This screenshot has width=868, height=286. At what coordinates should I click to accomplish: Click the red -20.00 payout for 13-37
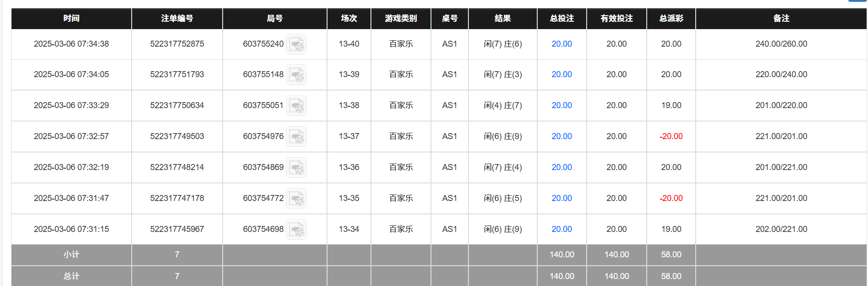(x=671, y=136)
